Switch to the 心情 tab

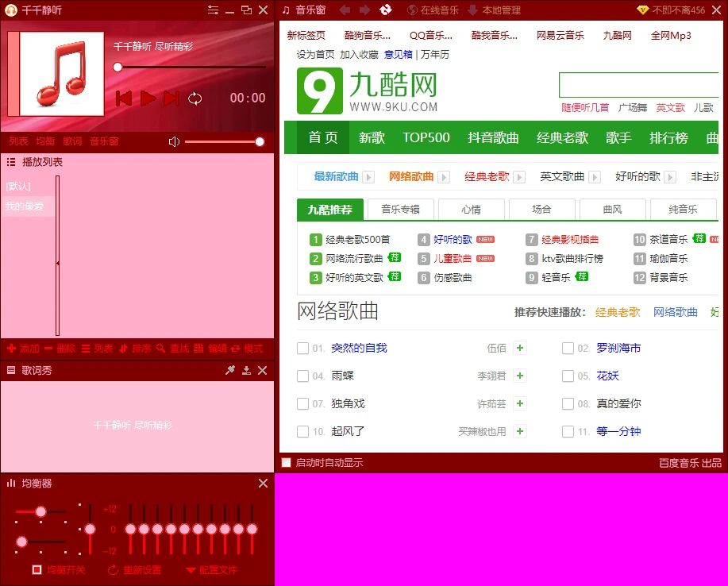click(x=472, y=210)
